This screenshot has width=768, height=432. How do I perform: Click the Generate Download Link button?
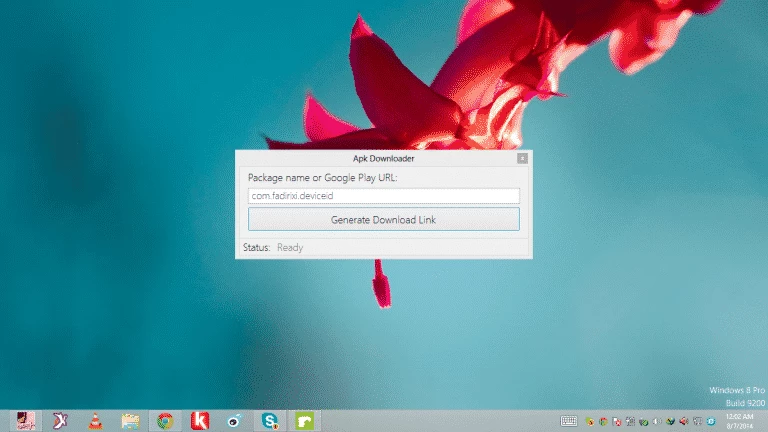tap(383, 219)
